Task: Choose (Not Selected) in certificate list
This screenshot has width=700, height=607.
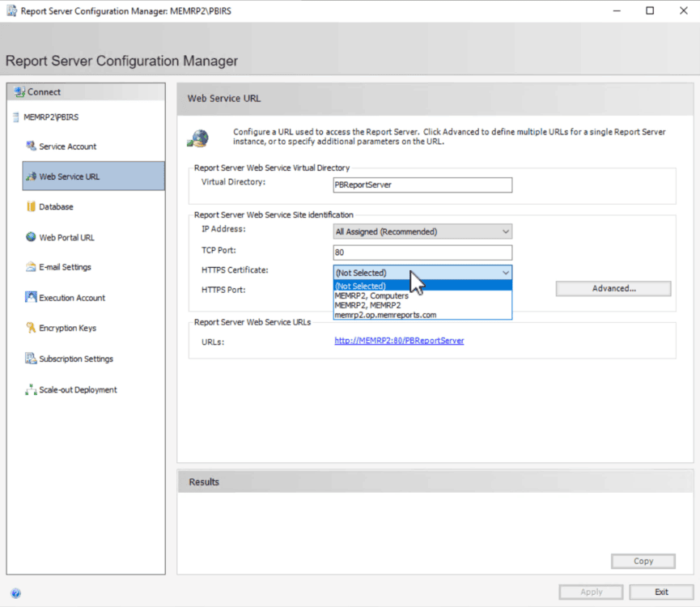Action: click(422, 286)
